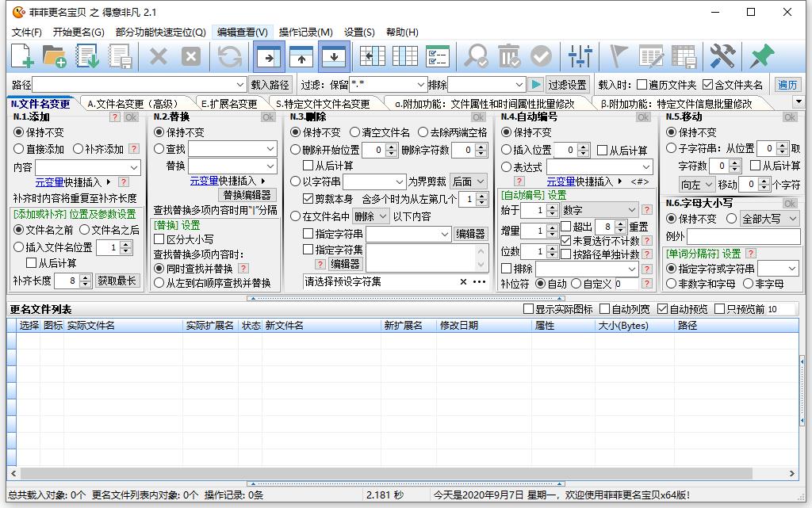The height and width of the screenshot is (508, 812).
Task: Check the 区分大小写 option
Action: click(159, 239)
